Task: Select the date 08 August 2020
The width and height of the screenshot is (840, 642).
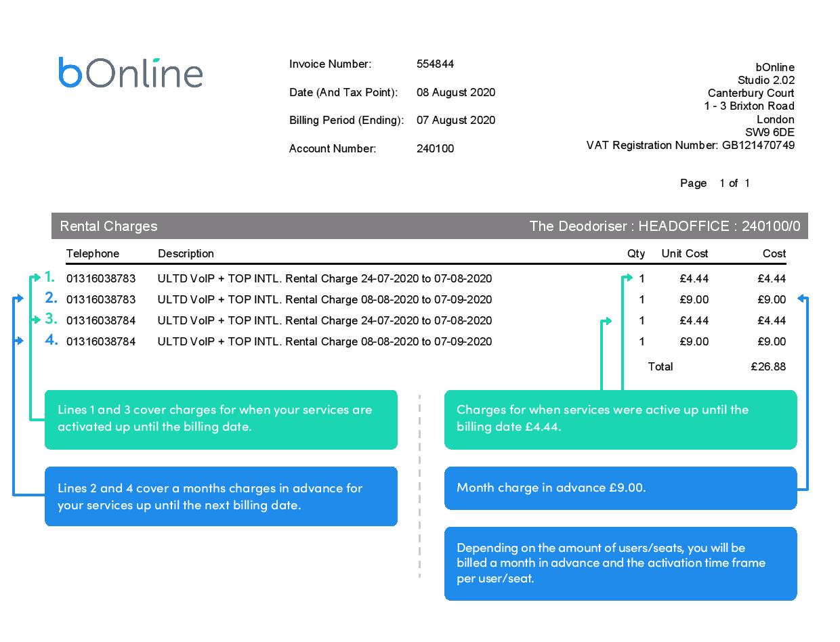Action: tap(456, 93)
